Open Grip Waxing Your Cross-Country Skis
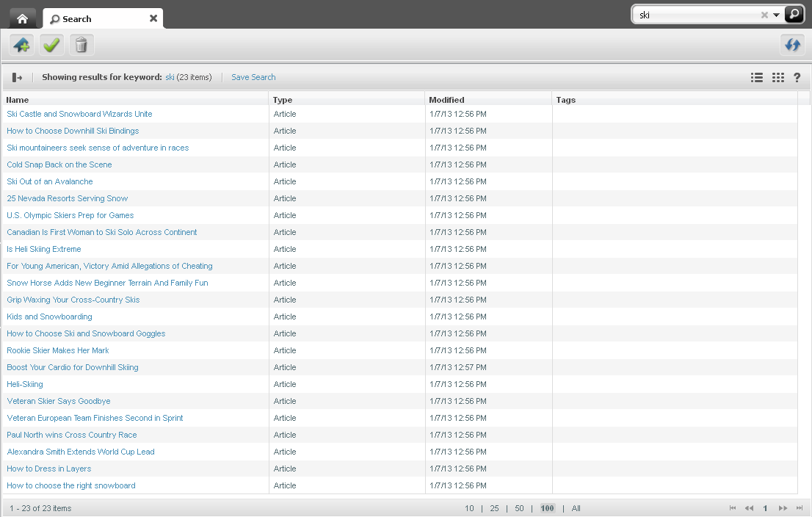Screen dimensions: 812x517 73,300
